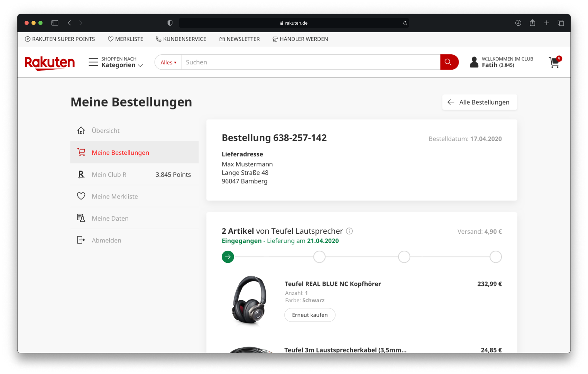Click the Übersicht home icon

81,131
